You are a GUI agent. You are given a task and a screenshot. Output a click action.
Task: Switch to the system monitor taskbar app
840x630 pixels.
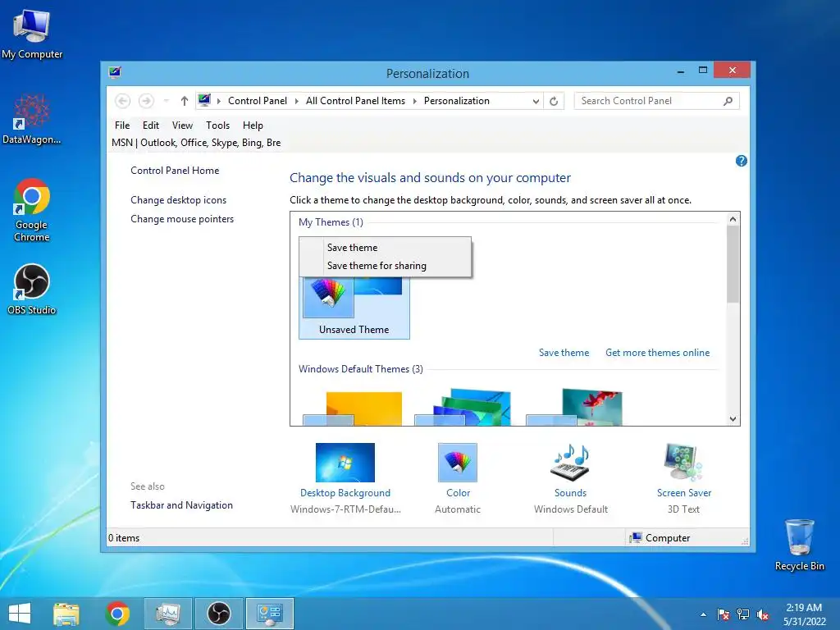[x=167, y=614]
